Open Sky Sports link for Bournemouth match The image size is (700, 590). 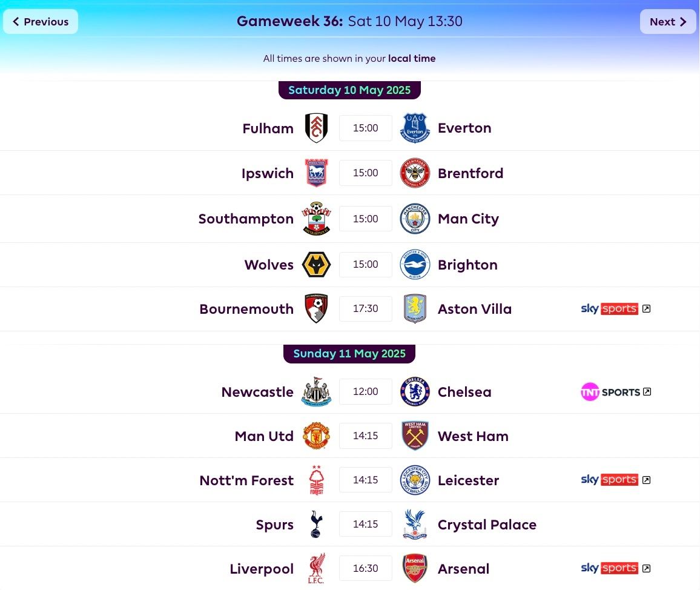(x=616, y=308)
